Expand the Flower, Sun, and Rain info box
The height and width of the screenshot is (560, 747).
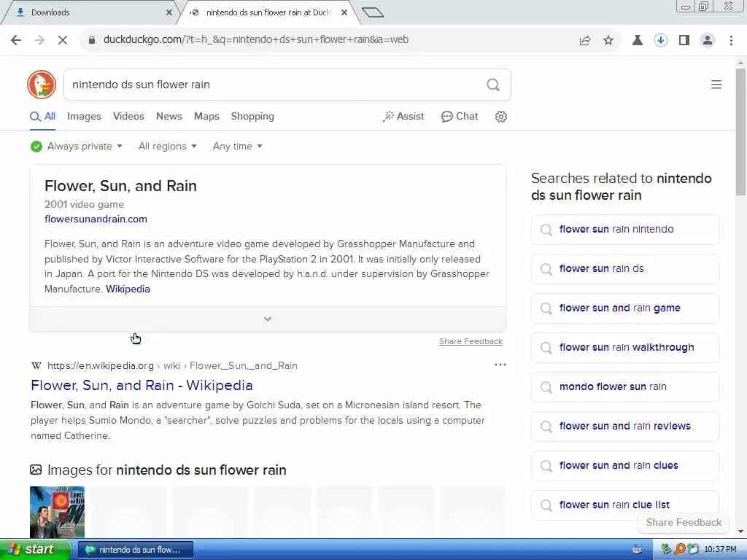pyautogui.click(x=268, y=319)
